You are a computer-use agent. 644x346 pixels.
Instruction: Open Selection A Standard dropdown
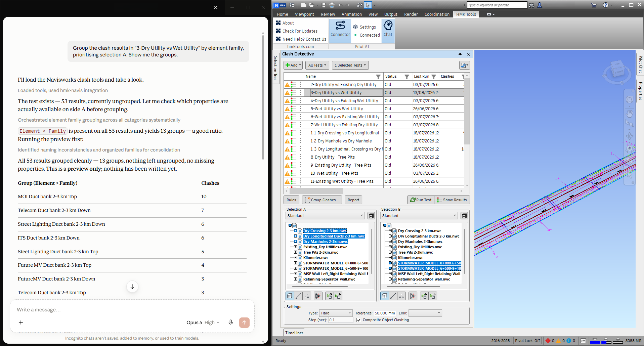325,216
